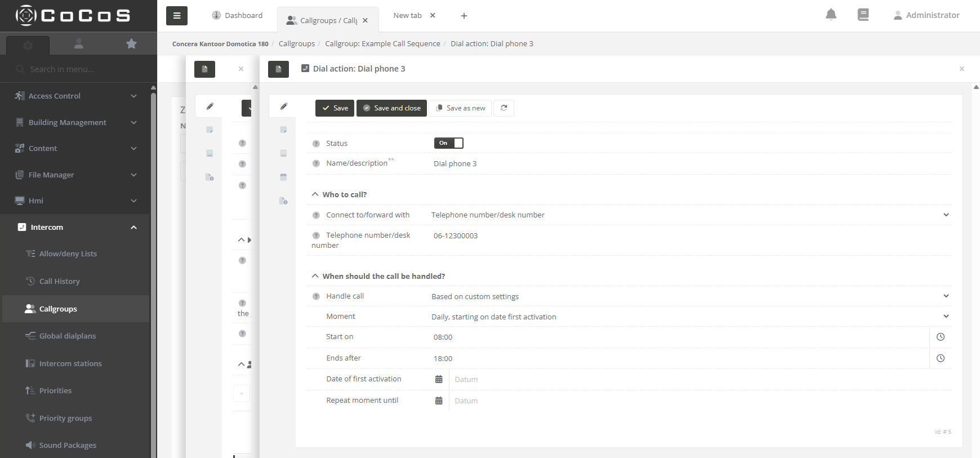Collapse the Who to call? section
This screenshot has height=458, width=980.
click(x=315, y=194)
